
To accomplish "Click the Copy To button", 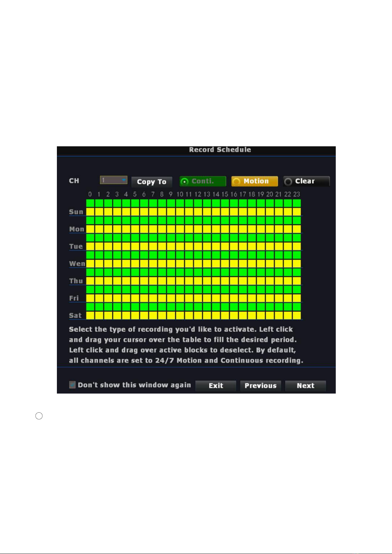I will click(152, 182).
